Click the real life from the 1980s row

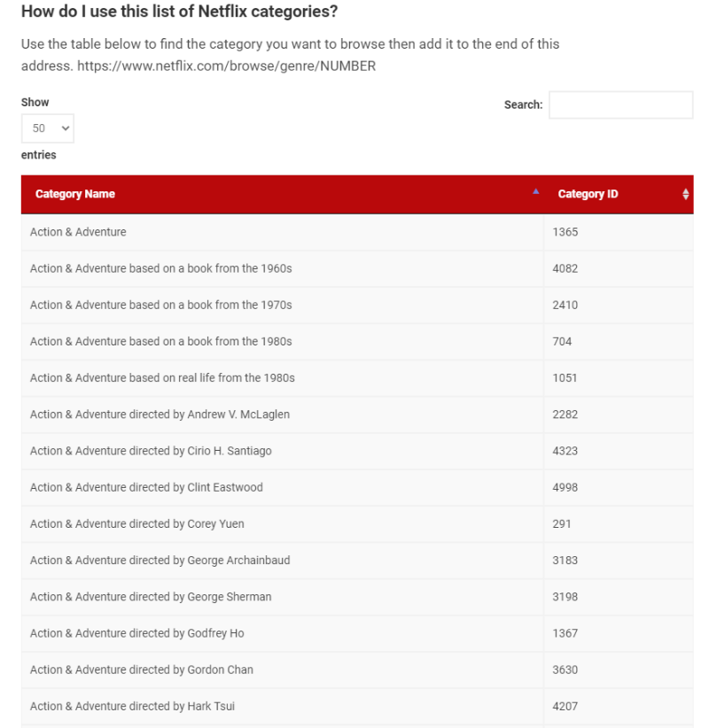(x=162, y=378)
